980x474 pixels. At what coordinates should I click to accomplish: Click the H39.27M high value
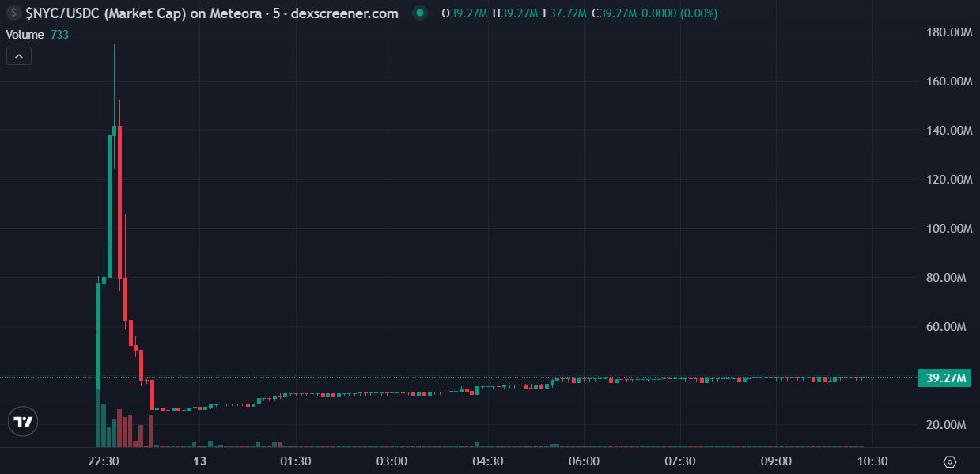click(515, 13)
